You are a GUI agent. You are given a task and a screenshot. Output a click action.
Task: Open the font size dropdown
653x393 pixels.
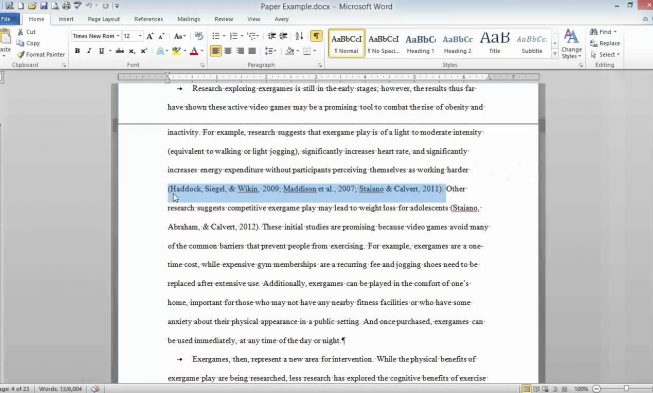tap(140, 36)
